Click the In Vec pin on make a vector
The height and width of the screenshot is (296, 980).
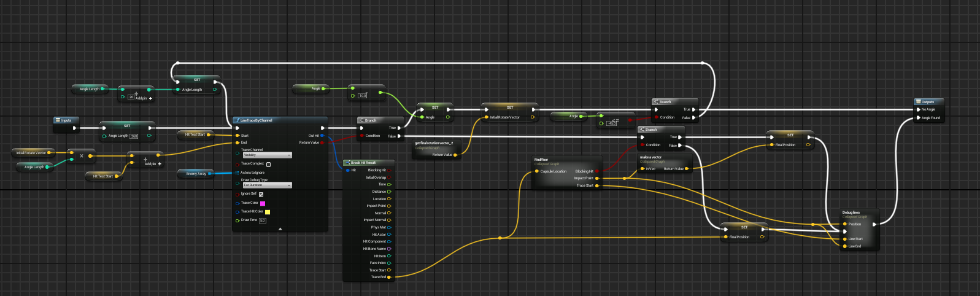point(642,168)
